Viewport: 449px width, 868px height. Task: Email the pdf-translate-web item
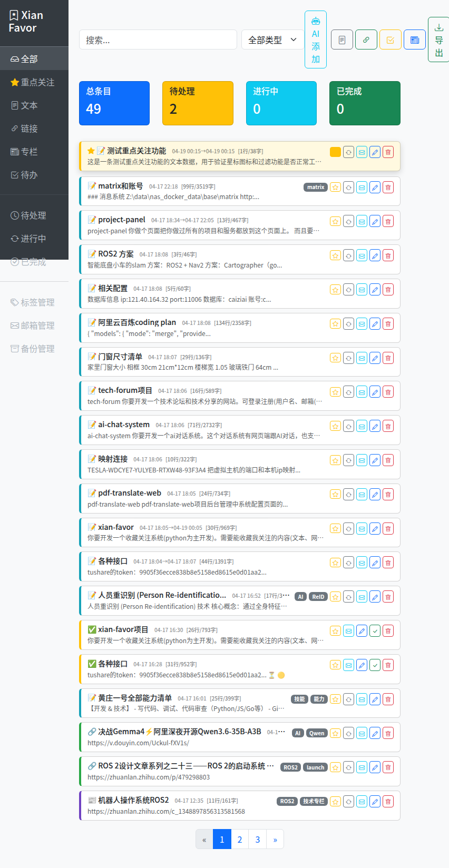(362, 494)
